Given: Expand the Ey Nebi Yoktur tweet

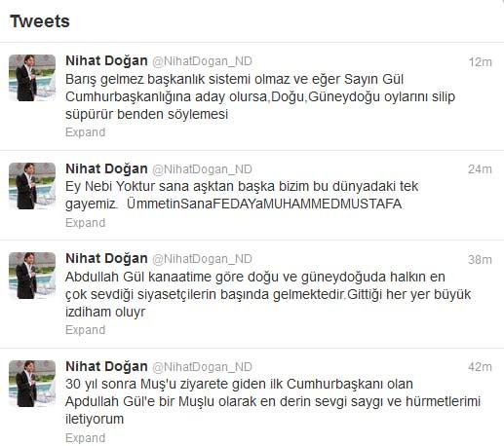Looking at the screenshot, I should coord(85,223).
